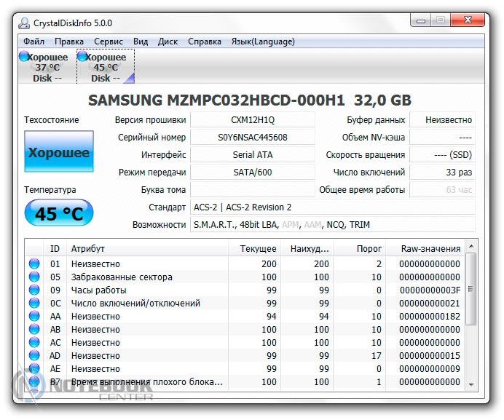Click the Хорошее health status button
Screen dimensions: 504x420
(59, 153)
